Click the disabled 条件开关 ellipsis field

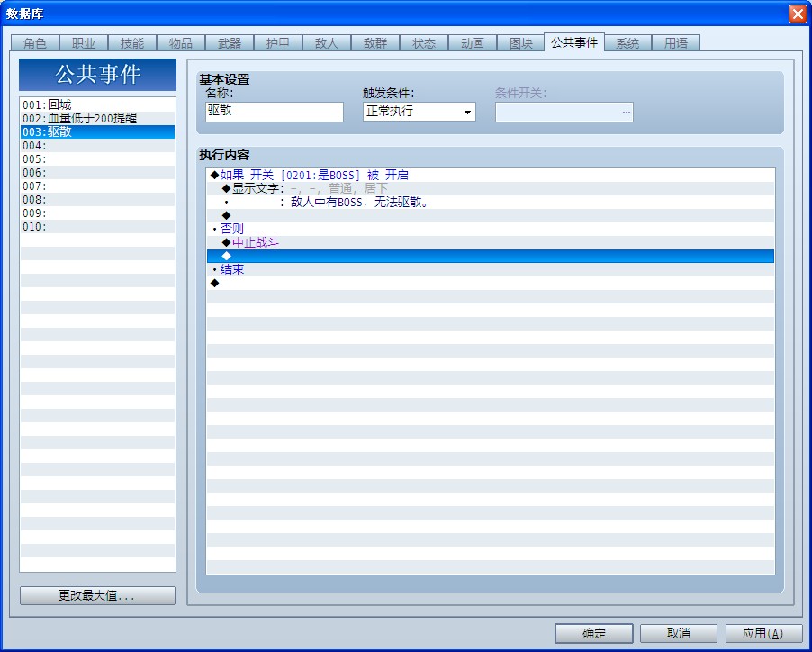coord(564,112)
